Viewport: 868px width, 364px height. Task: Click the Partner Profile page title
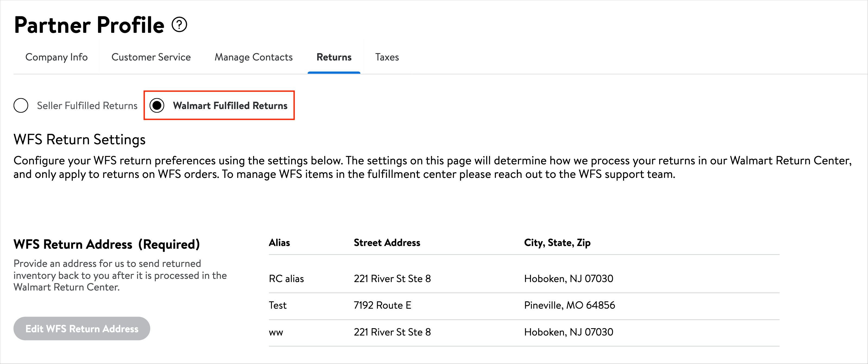(89, 25)
